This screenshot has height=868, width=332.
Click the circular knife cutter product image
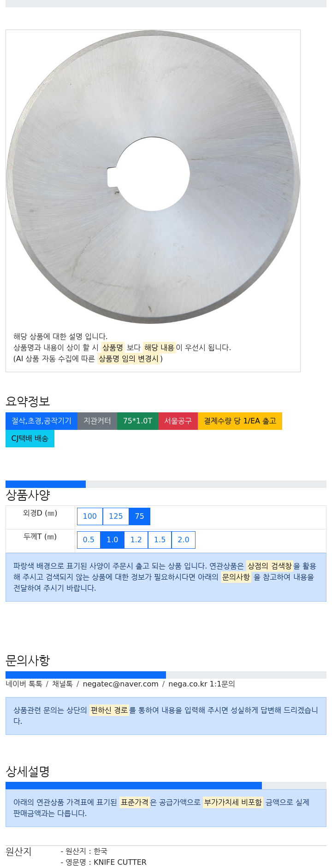tap(153, 177)
